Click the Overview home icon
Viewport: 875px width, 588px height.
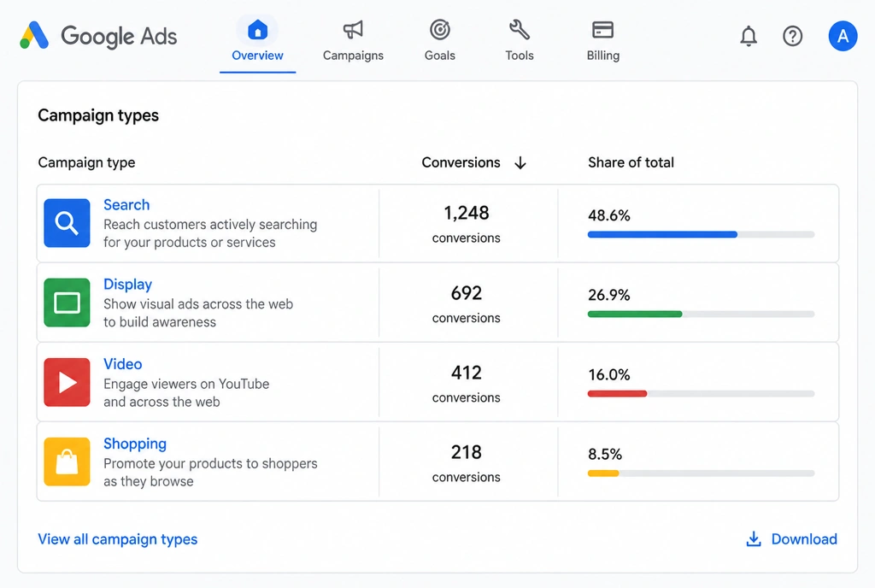pos(257,30)
